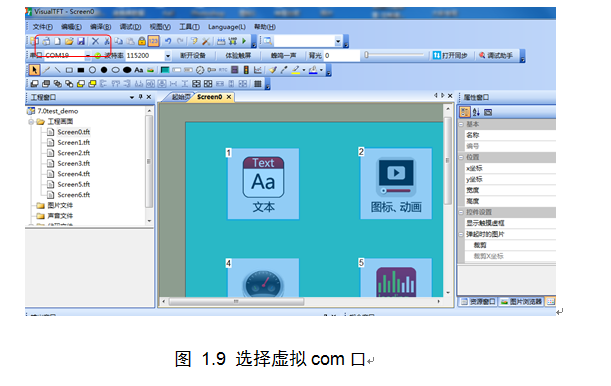Click the 调试助手 button
This screenshot has width=611, height=386.
point(496,56)
